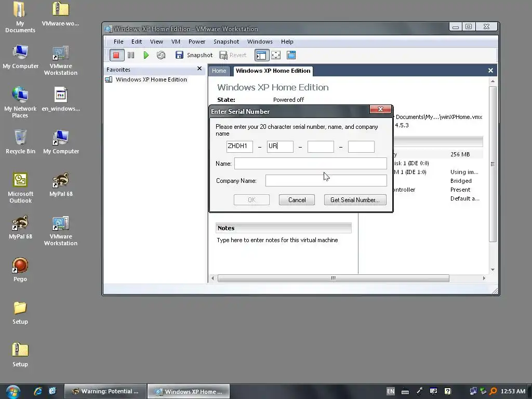Click the Warning: Potential taskbar button
The image size is (532, 399).
click(105, 391)
